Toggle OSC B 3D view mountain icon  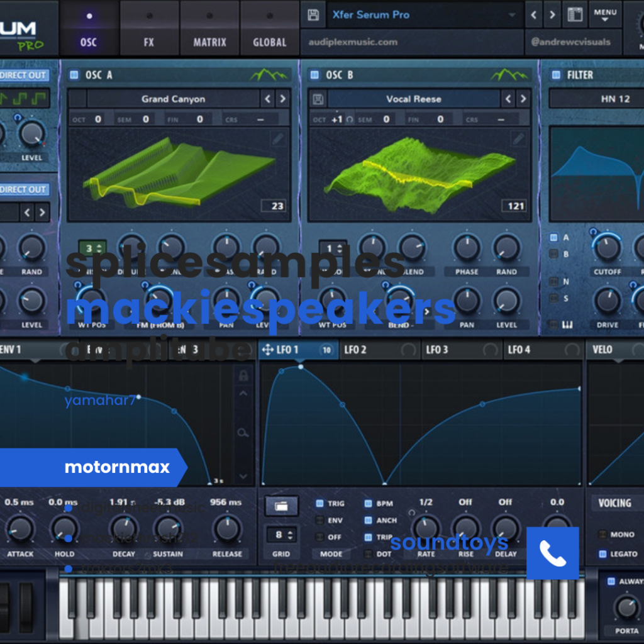click(509, 75)
